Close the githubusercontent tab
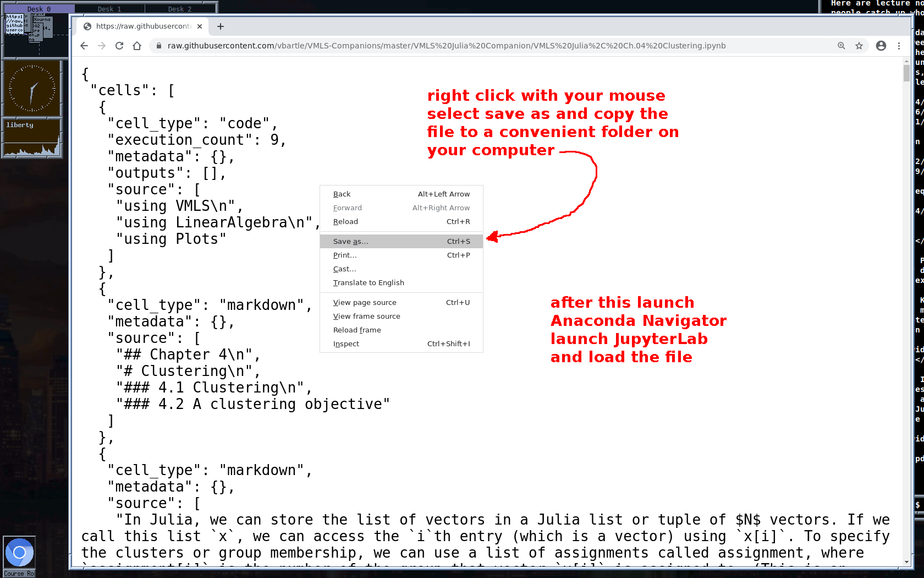The height and width of the screenshot is (578, 924). pos(200,26)
